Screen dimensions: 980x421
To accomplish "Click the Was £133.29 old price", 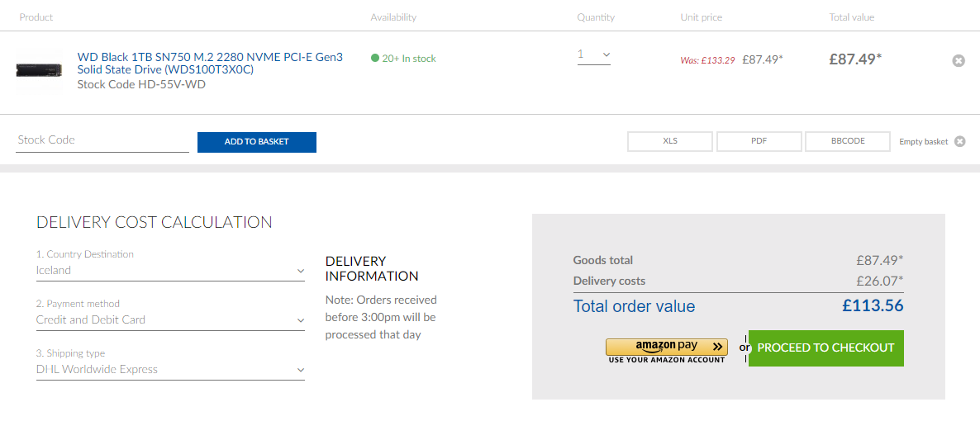I will 707,60.
